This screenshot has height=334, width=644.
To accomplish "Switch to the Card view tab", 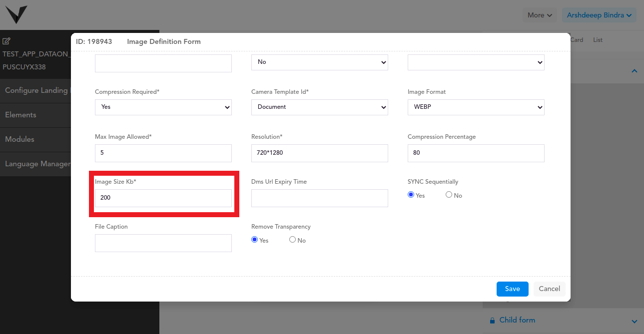I will point(577,40).
